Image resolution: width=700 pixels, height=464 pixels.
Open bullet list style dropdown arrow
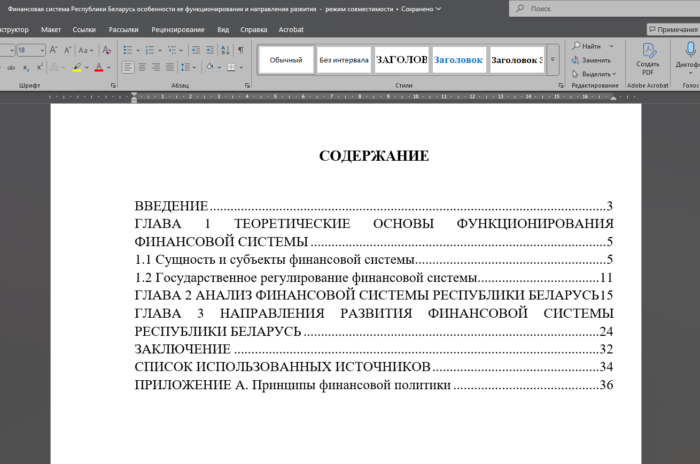click(138, 50)
